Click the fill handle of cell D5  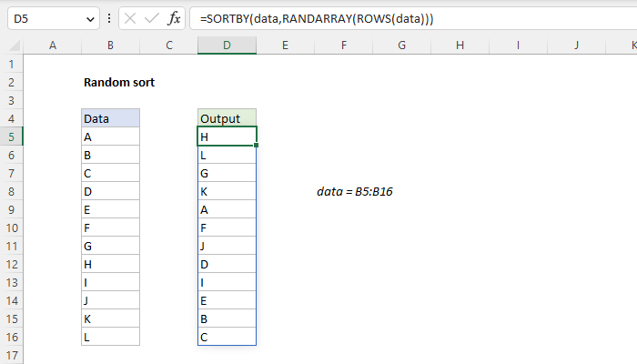coord(256,145)
